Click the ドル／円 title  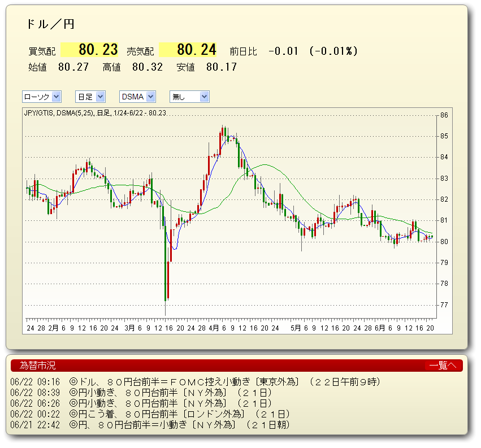(50, 24)
